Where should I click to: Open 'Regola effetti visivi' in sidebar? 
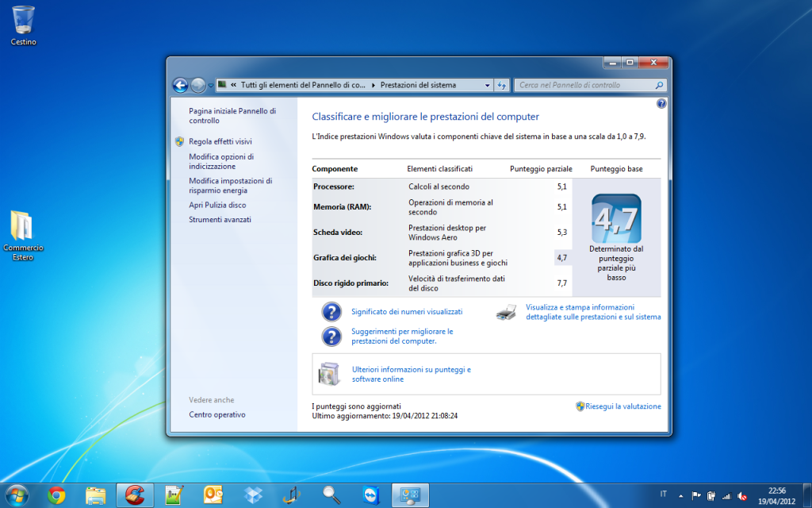(x=220, y=141)
